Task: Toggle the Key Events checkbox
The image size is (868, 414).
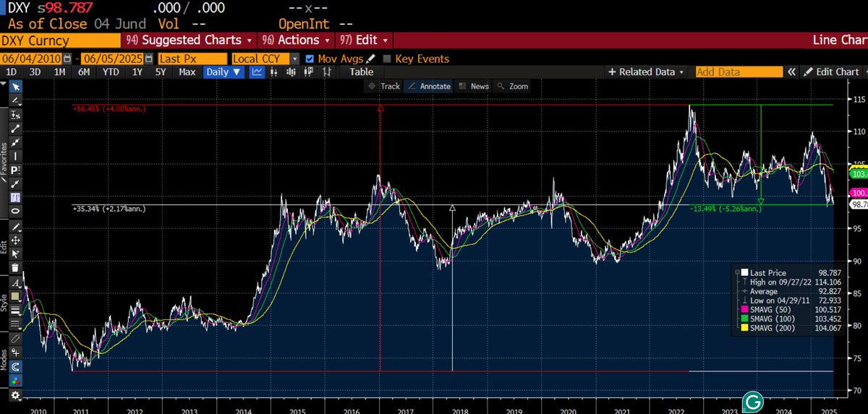Action: tap(387, 59)
